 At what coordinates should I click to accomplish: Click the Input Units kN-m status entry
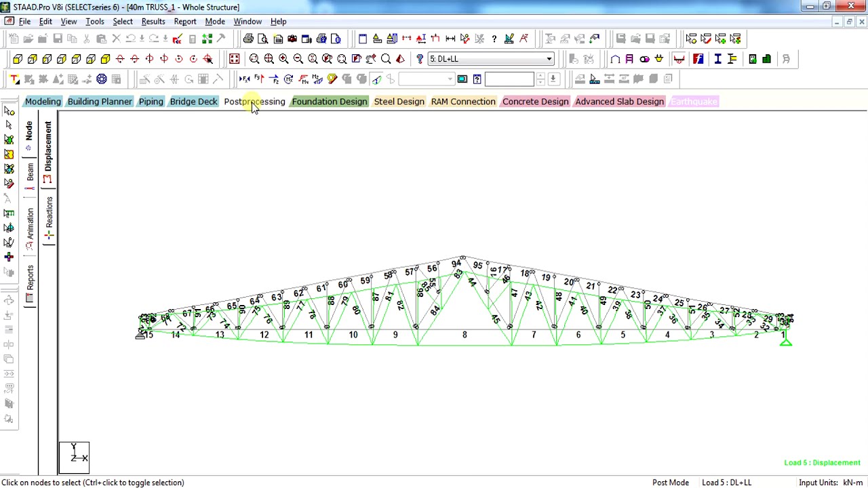coord(830,483)
